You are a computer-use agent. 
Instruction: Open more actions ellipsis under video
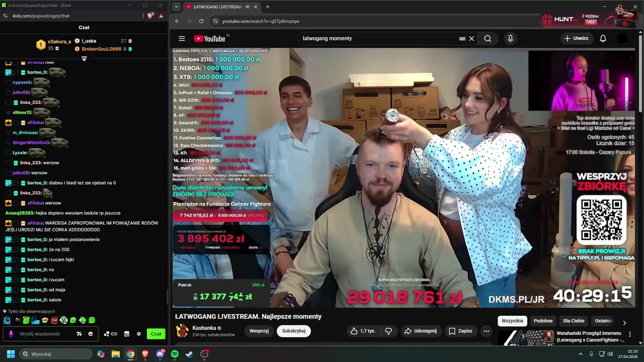(486, 331)
